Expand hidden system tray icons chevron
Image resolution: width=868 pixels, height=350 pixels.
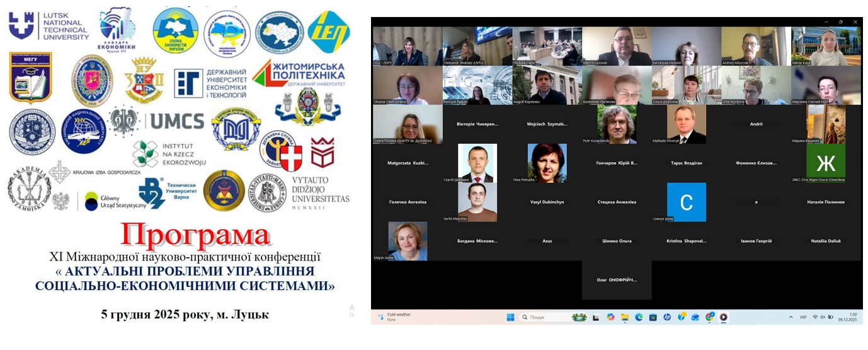click(791, 317)
